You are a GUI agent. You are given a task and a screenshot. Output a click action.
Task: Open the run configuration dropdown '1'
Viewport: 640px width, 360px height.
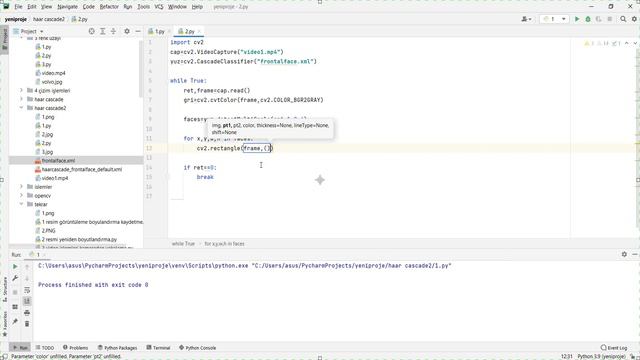click(x=554, y=19)
